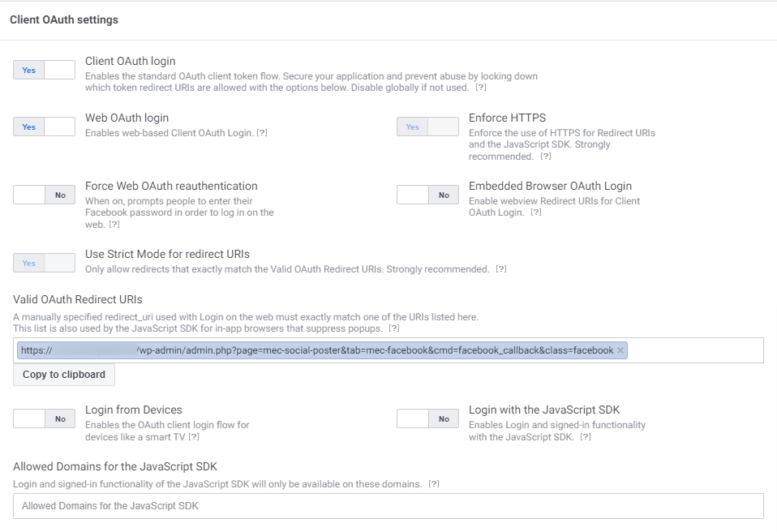
Task: Toggle the Enforce HTTPS setting
Action: click(427, 127)
